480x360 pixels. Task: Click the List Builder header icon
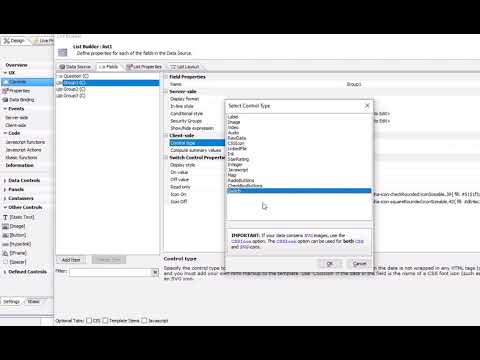(x=63, y=52)
